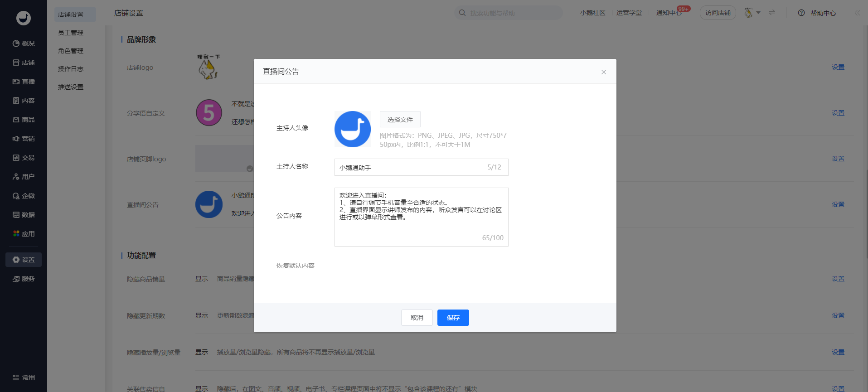868x392 pixels.
Task: Click the Xiaoe goose logo in sidebar
Action: click(24, 18)
